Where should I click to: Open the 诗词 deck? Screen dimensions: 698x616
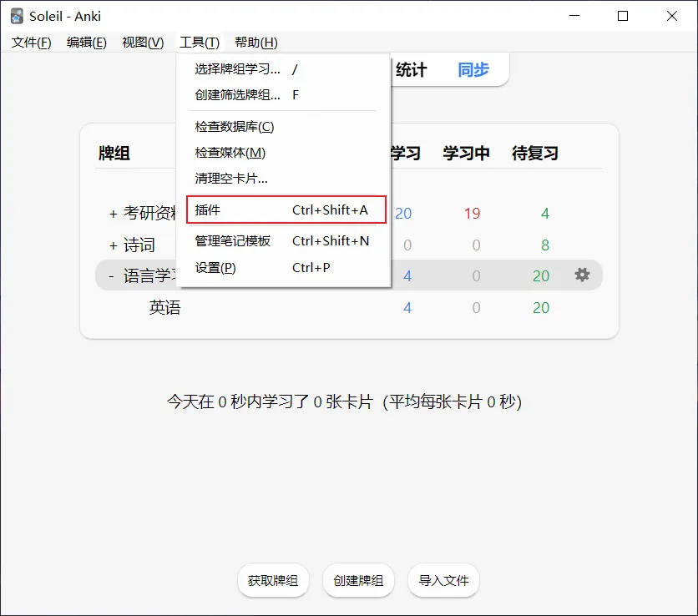pyautogui.click(x=139, y=245)
